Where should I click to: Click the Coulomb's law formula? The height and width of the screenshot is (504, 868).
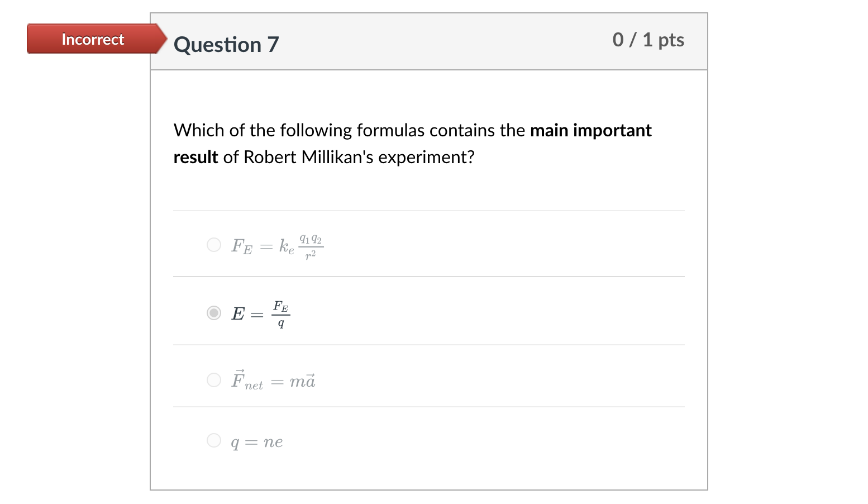[276, 246]
